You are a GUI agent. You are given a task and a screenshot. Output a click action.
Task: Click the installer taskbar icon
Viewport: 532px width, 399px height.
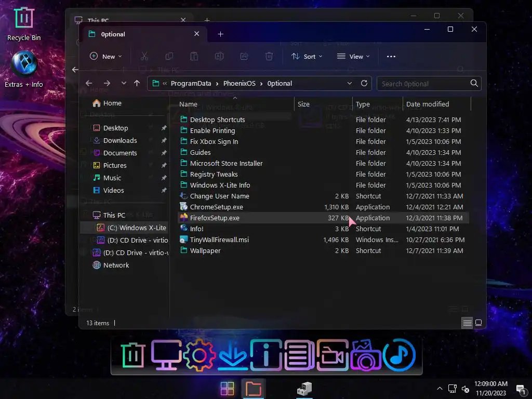tap(304, 389)
